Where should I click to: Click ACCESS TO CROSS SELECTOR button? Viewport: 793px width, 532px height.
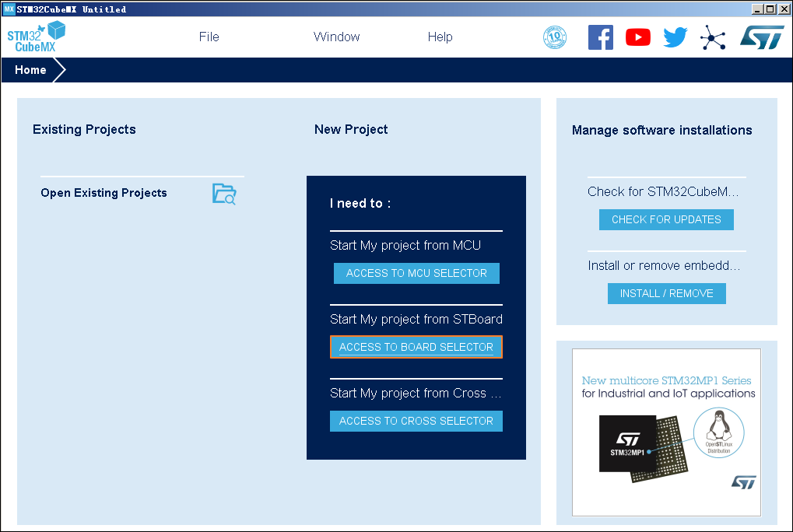coord(416,421)
